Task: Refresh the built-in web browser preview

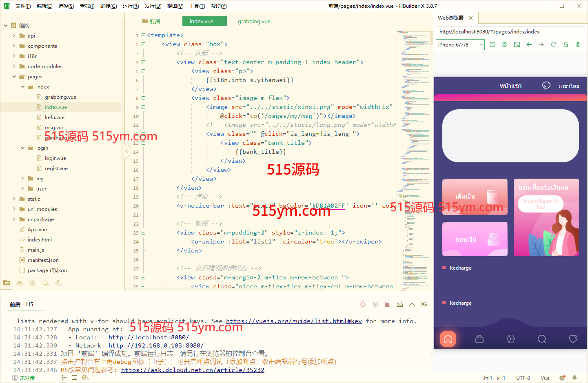Action: coord(554,44)
